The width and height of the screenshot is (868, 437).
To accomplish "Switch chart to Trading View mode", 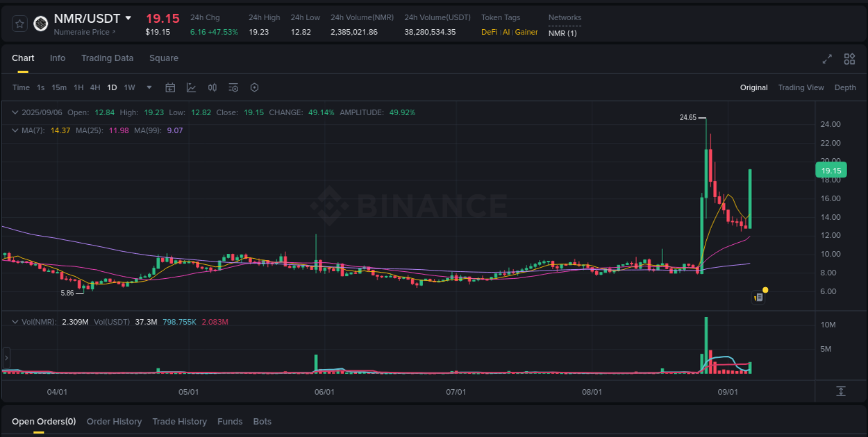I will pyautogui.click(x=801, y=87).
